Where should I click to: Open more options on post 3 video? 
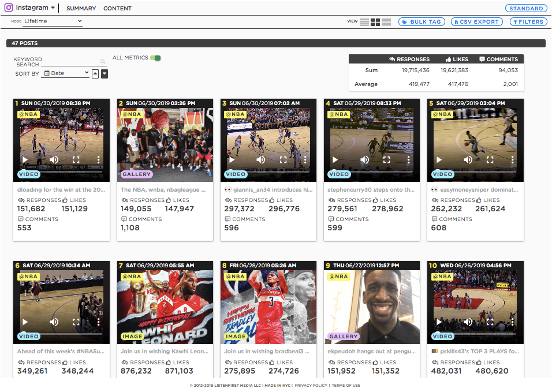click(x=305, y=159)
